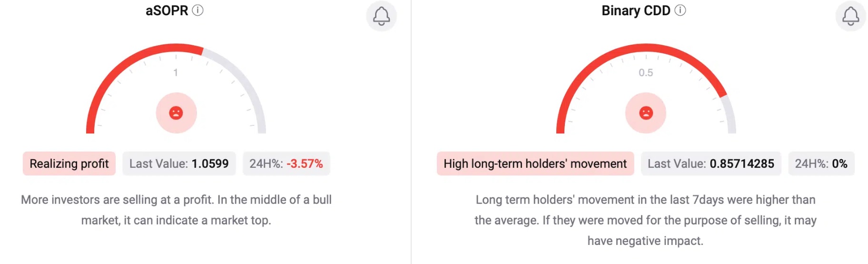Click the Binary CDD Last Value 0.85714285 box
This screenshot has width=868, height=264.
pyautogui.click(x=711, y=163)
